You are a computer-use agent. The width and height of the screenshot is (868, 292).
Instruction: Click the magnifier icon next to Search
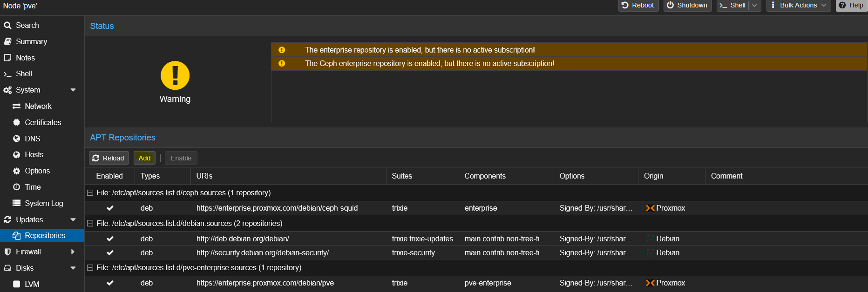click(7, 25)
